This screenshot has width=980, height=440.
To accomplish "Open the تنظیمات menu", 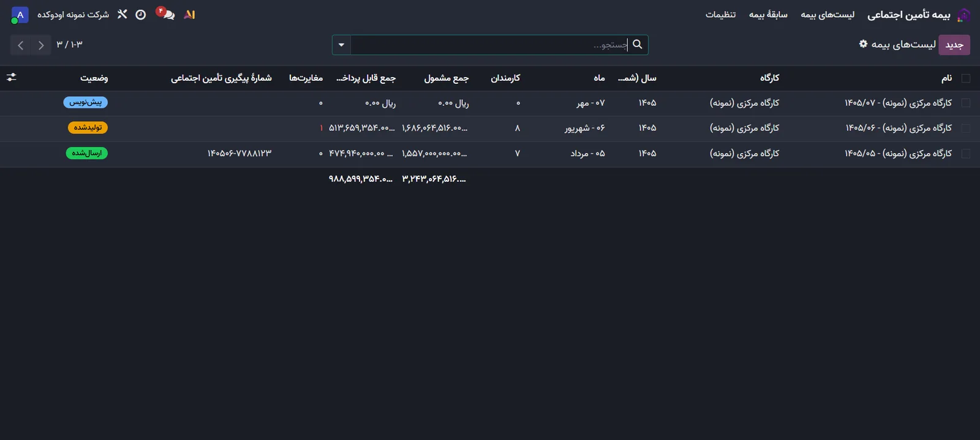I will [x=720, y=15].
